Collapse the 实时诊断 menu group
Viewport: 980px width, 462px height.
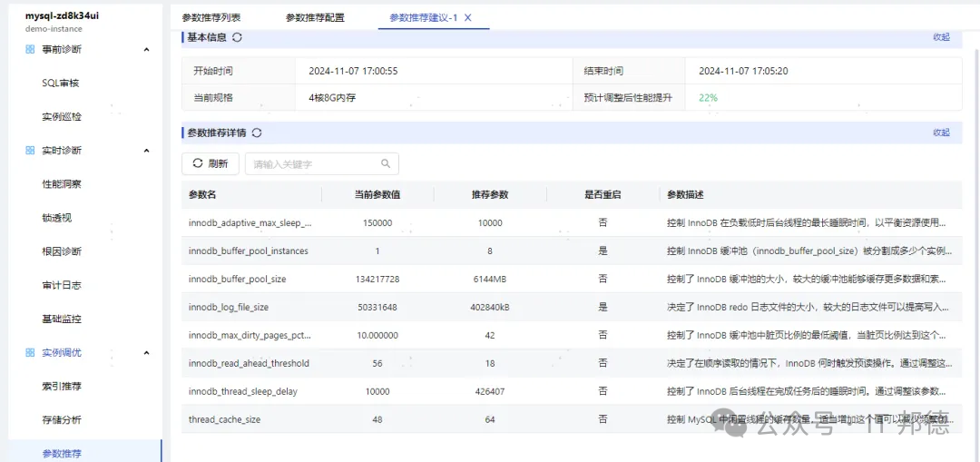point(146,151)
